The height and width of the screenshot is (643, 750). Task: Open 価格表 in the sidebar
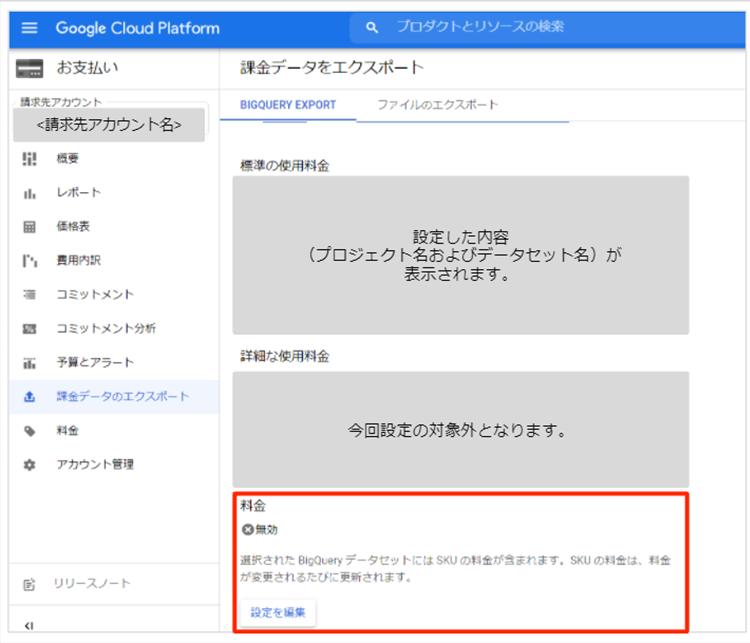73,227
